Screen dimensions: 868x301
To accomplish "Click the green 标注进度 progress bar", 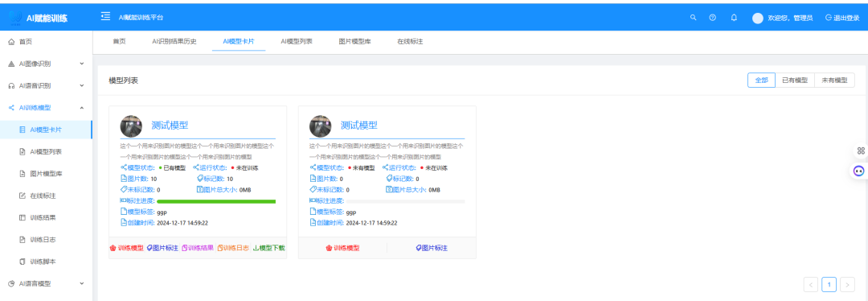I will (216, 201).
